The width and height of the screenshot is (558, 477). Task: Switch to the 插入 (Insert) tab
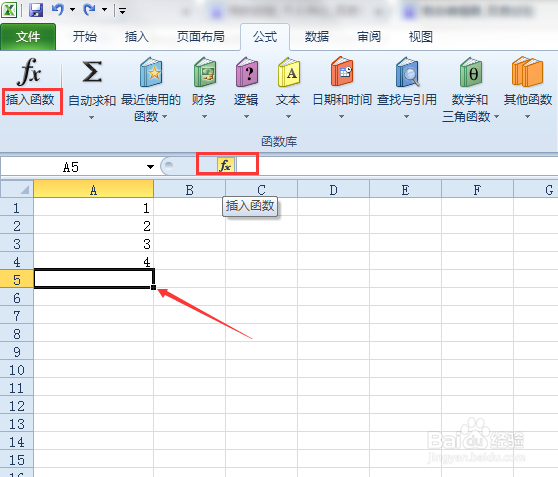(x=137, y=37)
